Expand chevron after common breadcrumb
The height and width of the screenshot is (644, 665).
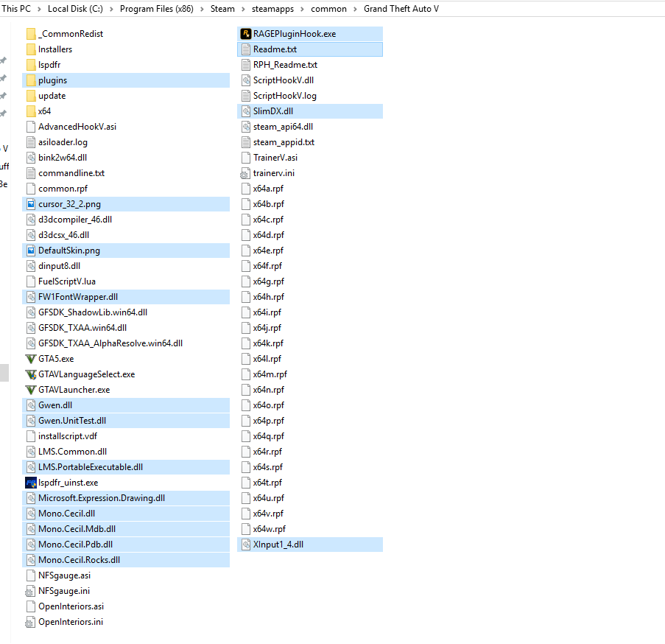355,9
